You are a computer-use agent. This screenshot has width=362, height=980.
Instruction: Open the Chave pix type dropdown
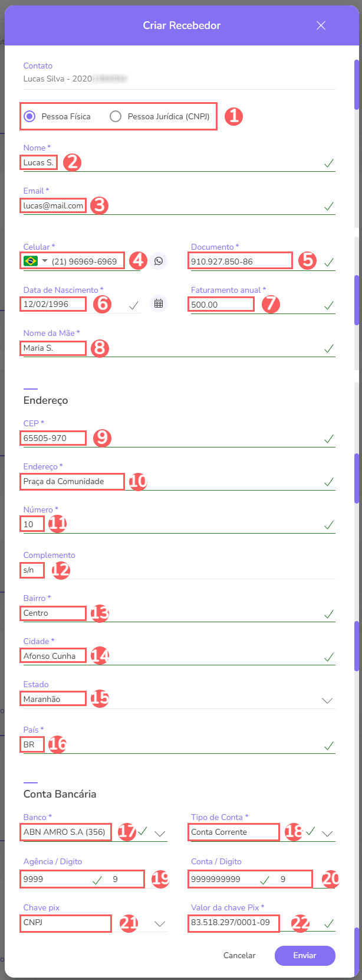click(x=160, y=923)
